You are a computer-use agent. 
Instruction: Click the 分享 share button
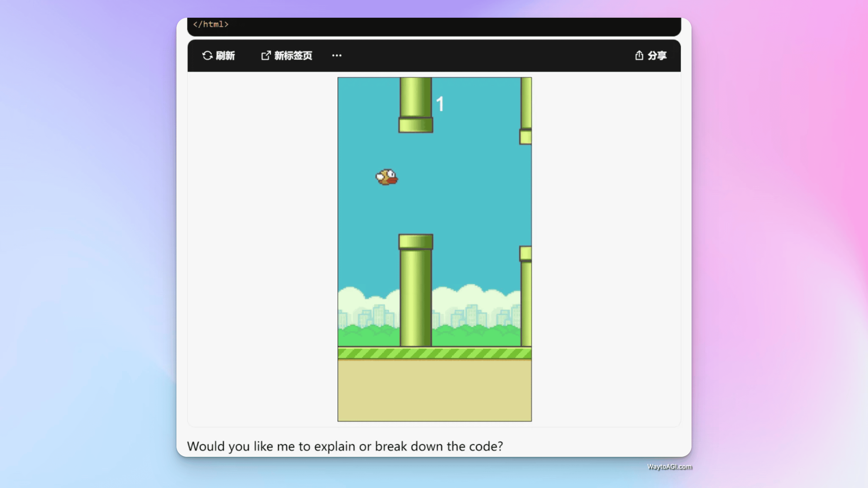tap(651, 56)
